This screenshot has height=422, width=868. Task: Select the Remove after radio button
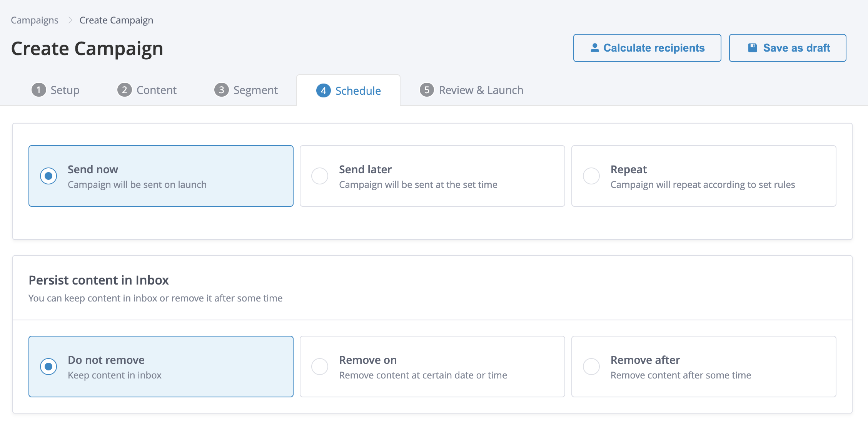click(x=591, y=367)
